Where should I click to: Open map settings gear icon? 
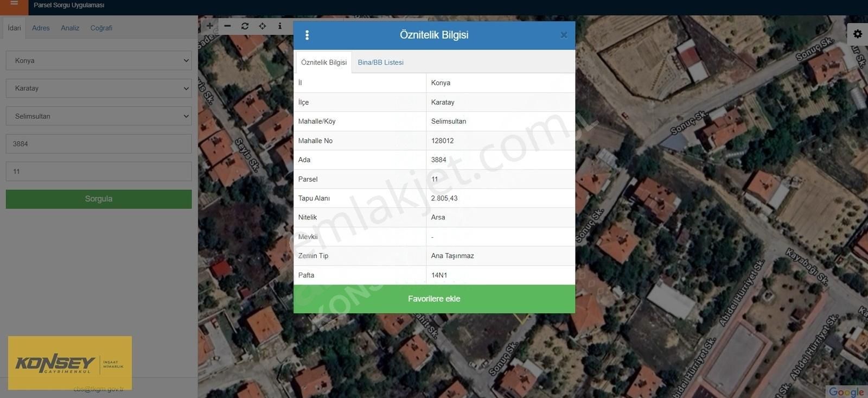point(858,34)
